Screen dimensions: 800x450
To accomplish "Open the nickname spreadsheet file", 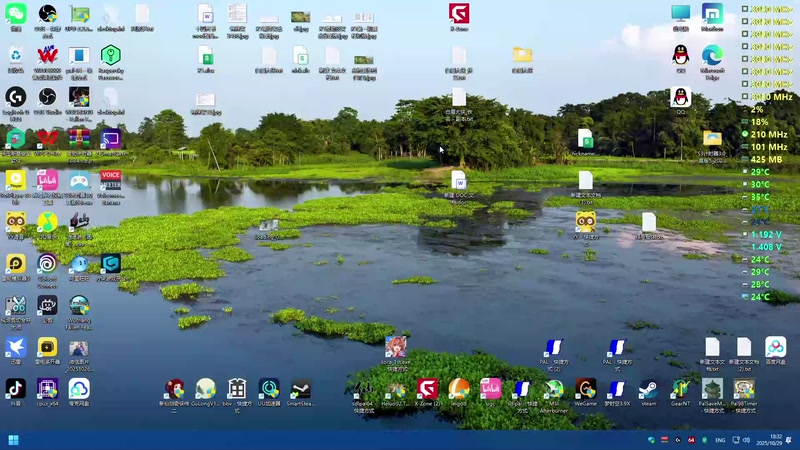I will [585, 140].
